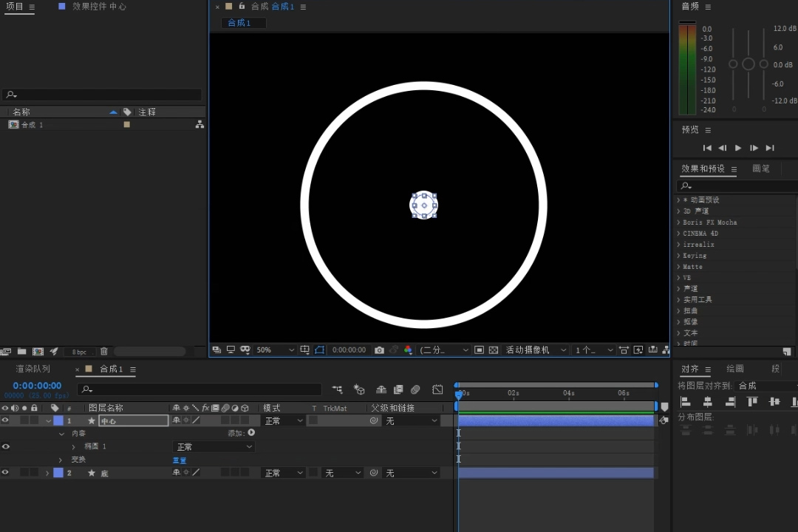Align layers to the horizontal center
Image resolution: width=798 pixels, height=532 pixels.
pos(707,402)
